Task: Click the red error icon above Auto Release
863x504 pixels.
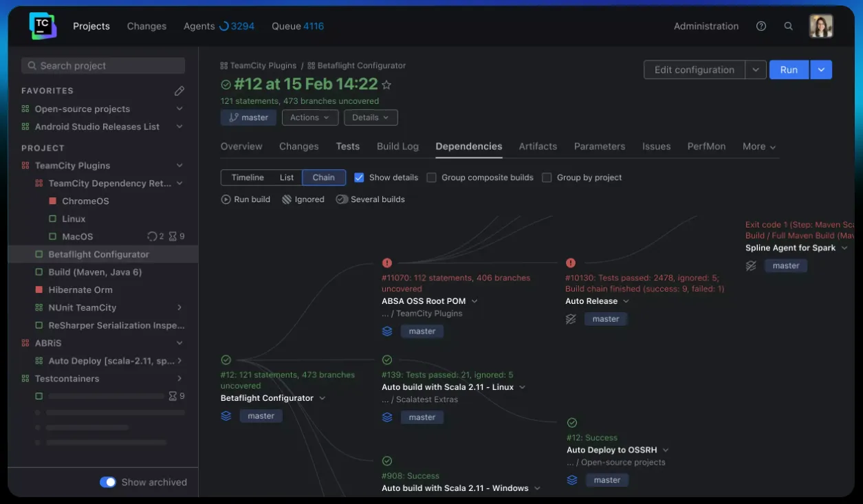Action: (571, 263)
